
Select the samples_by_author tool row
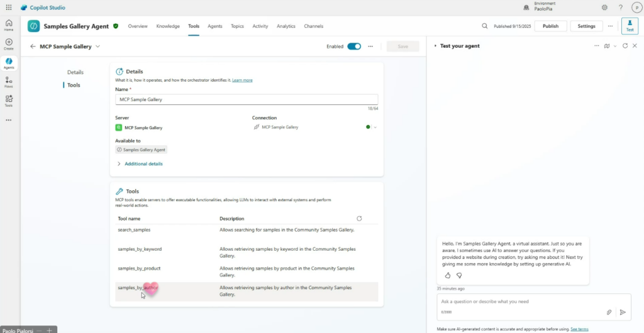pyautogui.click(x=247, y=292)
